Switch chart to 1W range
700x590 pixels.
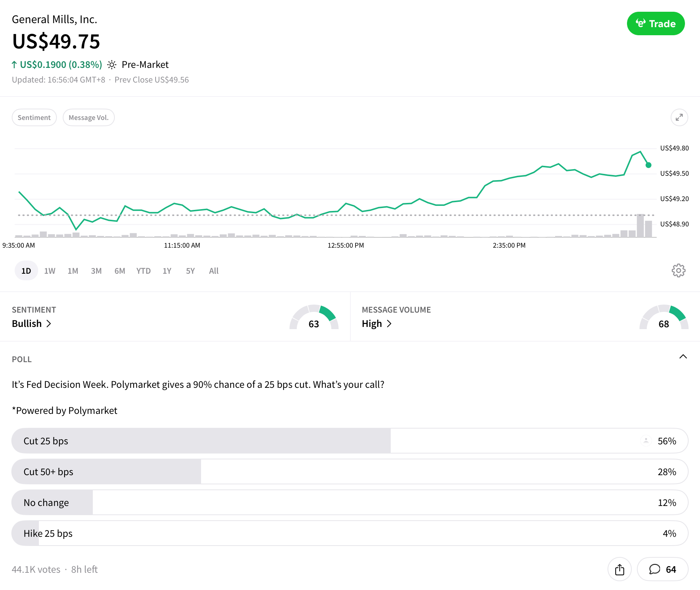[x=50, y=271]
